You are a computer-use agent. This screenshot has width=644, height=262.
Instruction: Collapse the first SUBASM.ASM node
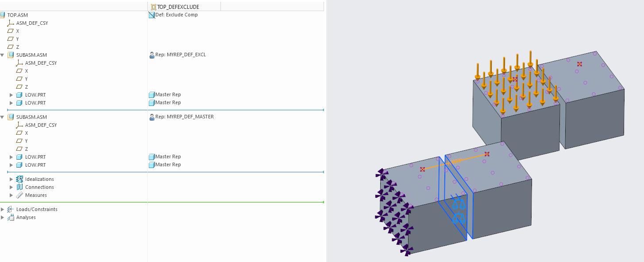click(x=4, y=55)
